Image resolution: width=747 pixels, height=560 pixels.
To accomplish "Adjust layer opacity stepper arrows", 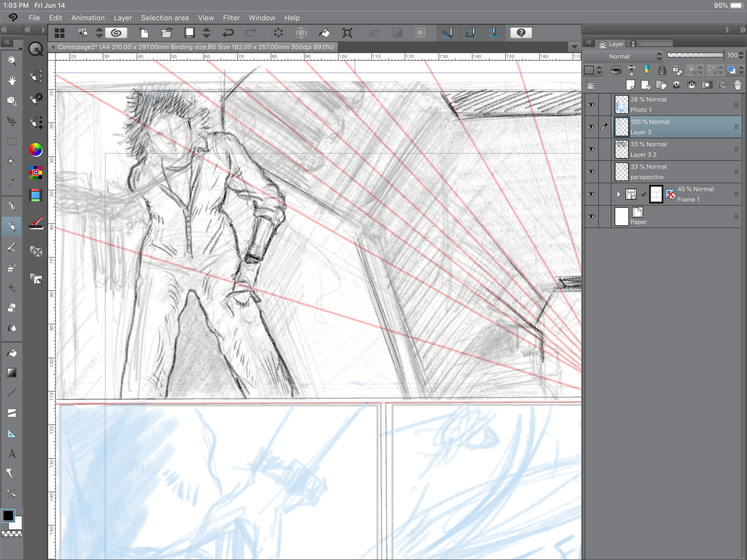I will [x=741, y=55].
